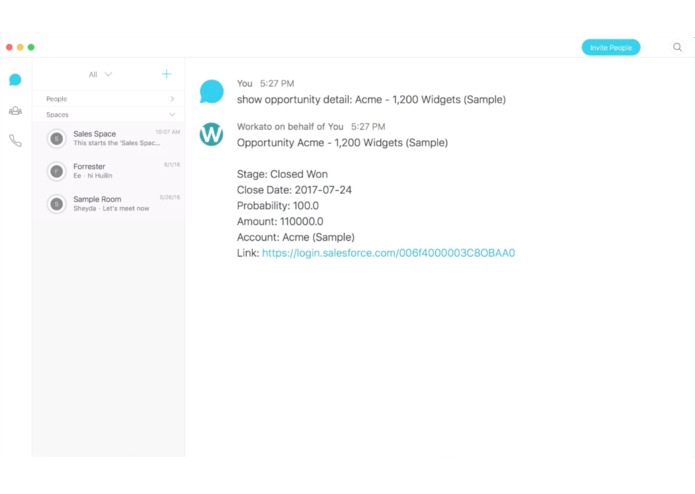The height and width of the screenshot is (494, 695).
Task: Click the 'Stage: Closed Won' line
Action: [x=282, y=174]
